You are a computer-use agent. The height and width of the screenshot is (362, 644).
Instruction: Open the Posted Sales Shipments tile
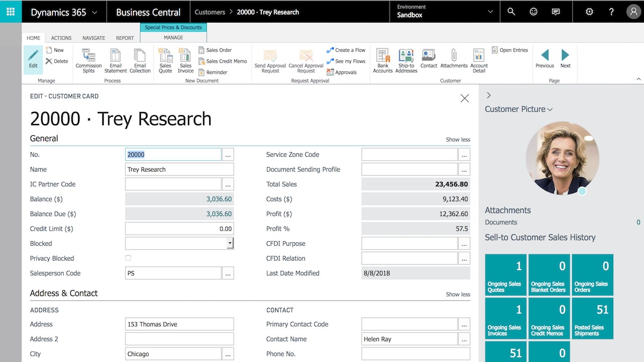coord(592,318)
